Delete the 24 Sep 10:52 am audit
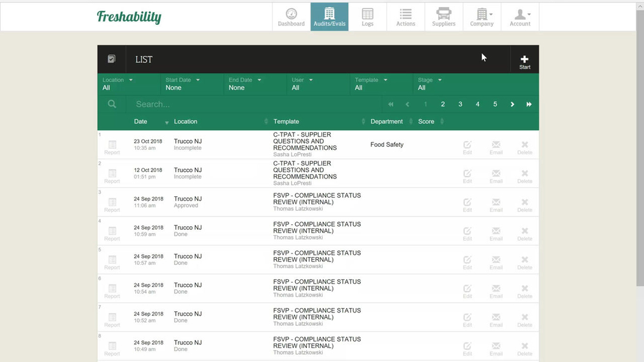This screenshot has width=644, height=362. 525,320
